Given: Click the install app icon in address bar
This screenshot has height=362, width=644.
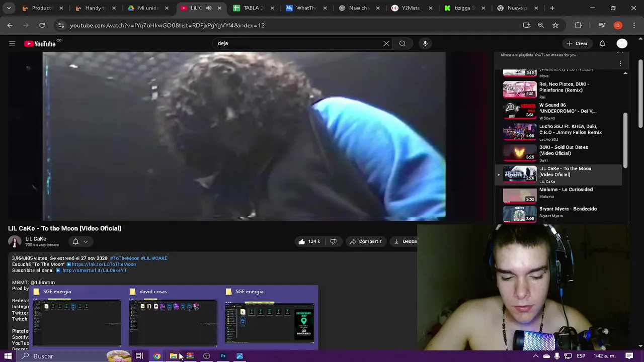Looking at the screenshot, I should (527, 25).
